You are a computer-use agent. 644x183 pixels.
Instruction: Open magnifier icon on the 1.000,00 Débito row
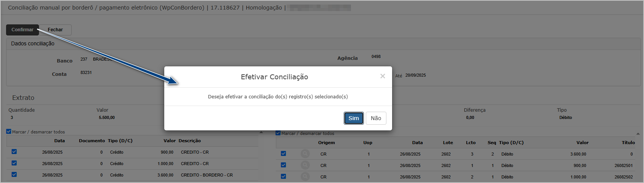click(x=305, y=177)
